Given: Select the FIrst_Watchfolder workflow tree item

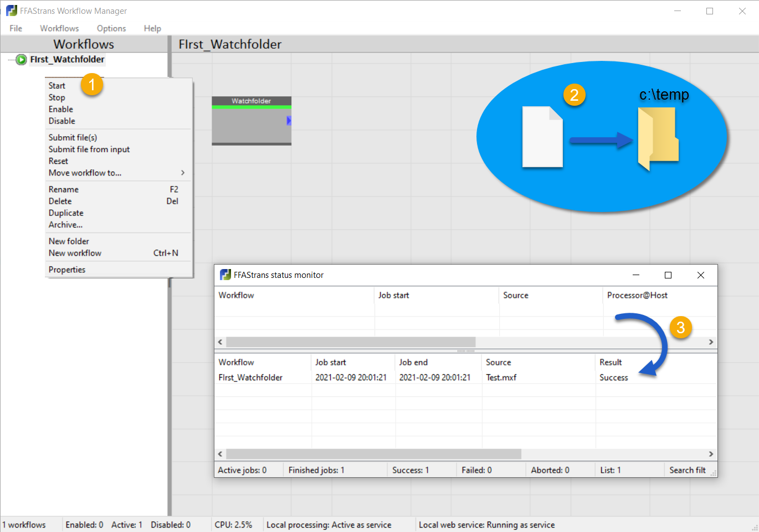Looking at the screenshot, I should point(67,60).
